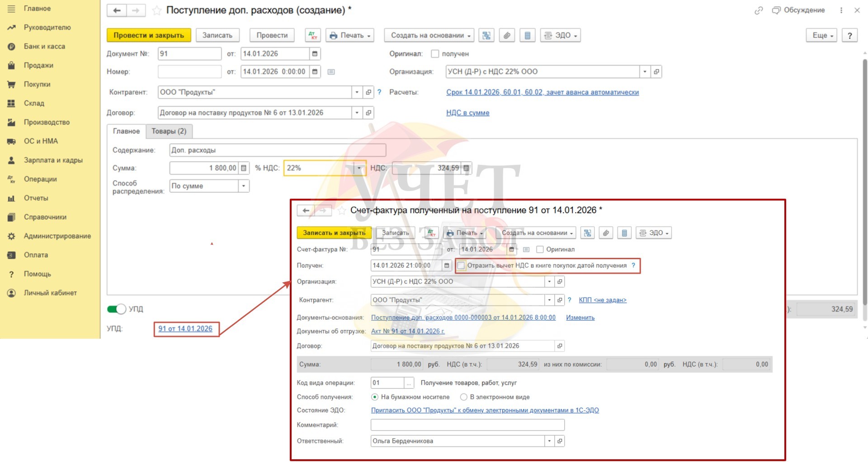Click the link copy icon near Обсуждение
Viewport: 868px width, 462px height.
759,10
